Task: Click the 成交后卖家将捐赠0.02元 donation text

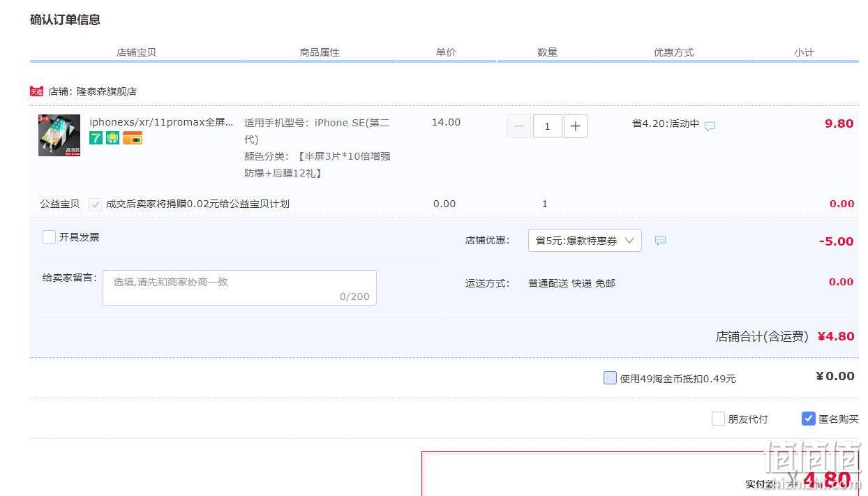Action: point(197,204)
